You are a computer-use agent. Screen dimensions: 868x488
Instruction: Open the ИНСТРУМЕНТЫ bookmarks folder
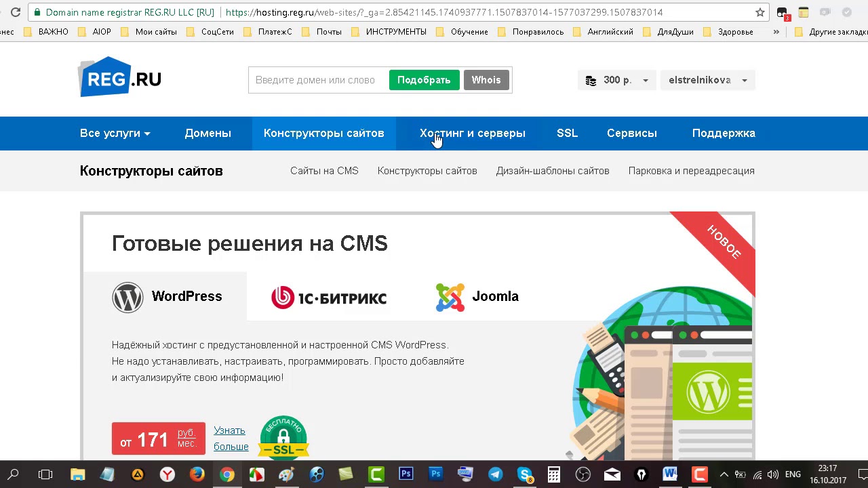click(x=389, y=32)
